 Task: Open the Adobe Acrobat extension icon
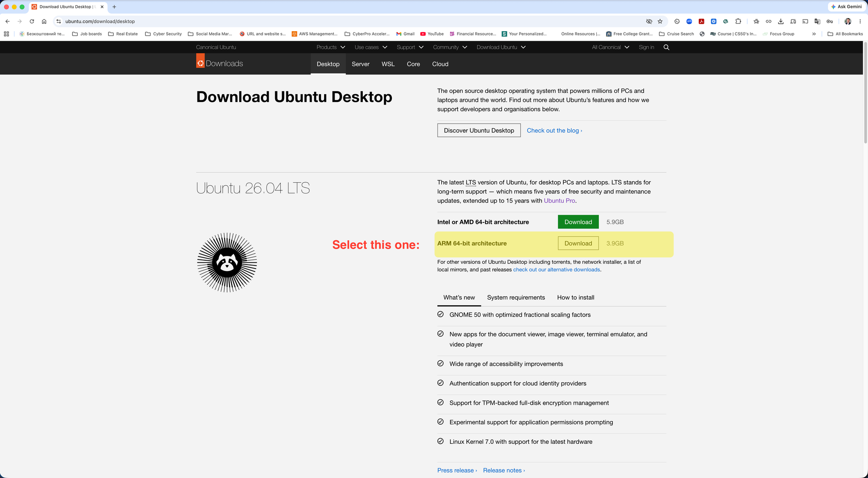[x=701, y=21]
